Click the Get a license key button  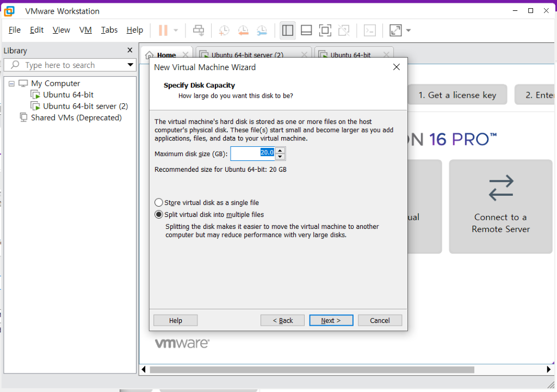[x=457, y=95]
